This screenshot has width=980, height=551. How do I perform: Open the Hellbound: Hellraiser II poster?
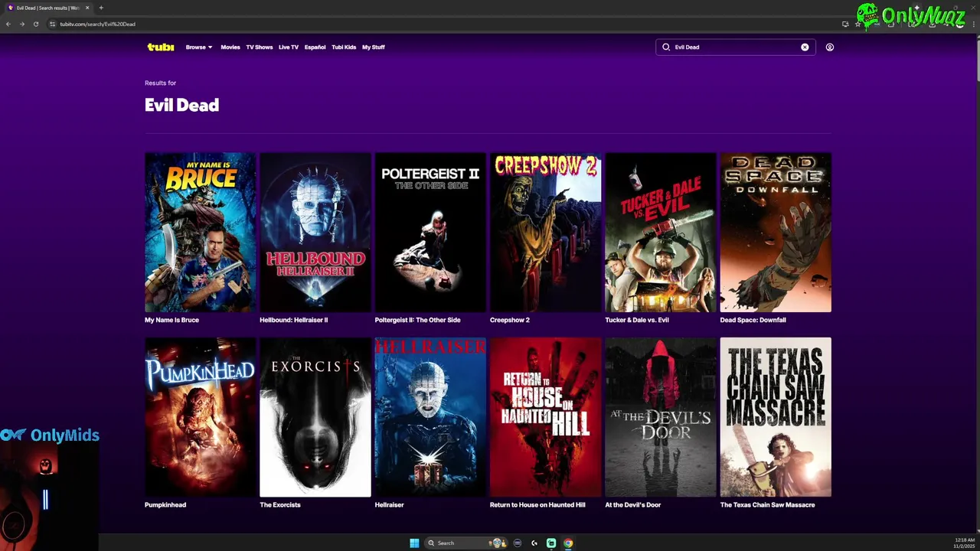[315, 233]
